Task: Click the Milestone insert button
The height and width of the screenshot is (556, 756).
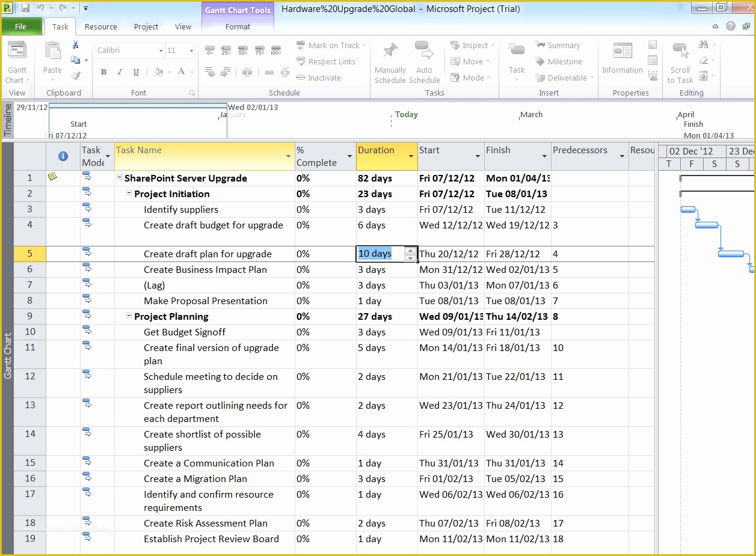Action: click(558, 61)
